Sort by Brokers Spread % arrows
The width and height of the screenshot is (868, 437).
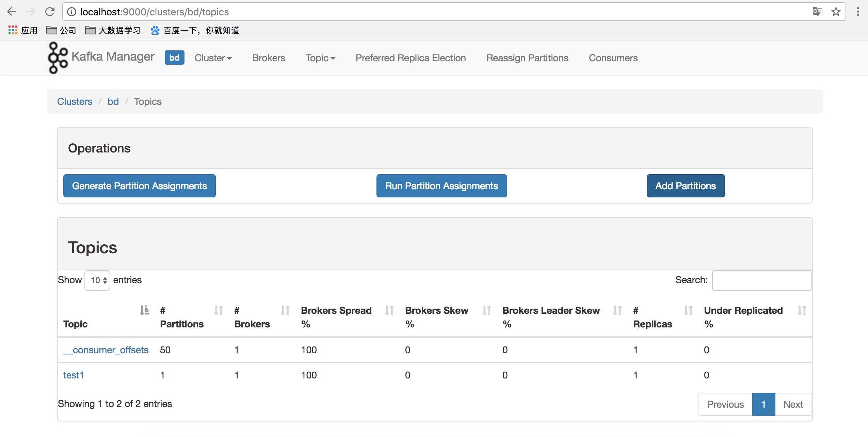click(389, 310)
